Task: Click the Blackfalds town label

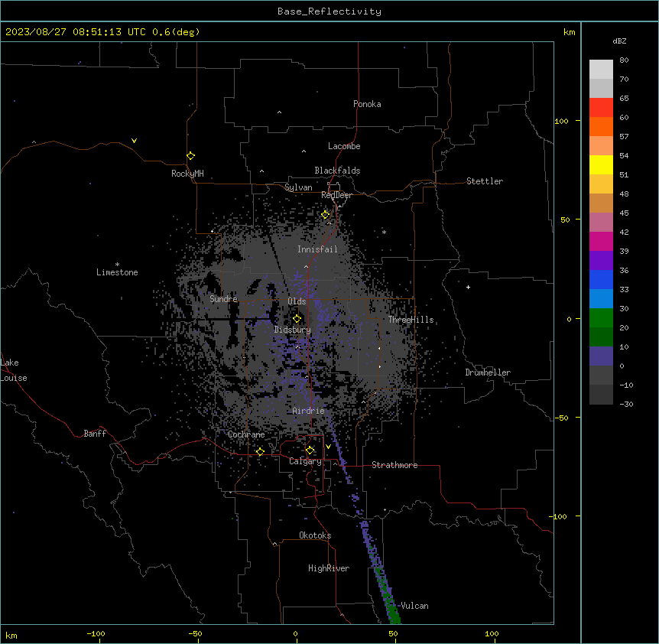Action: tap(337, 171)
